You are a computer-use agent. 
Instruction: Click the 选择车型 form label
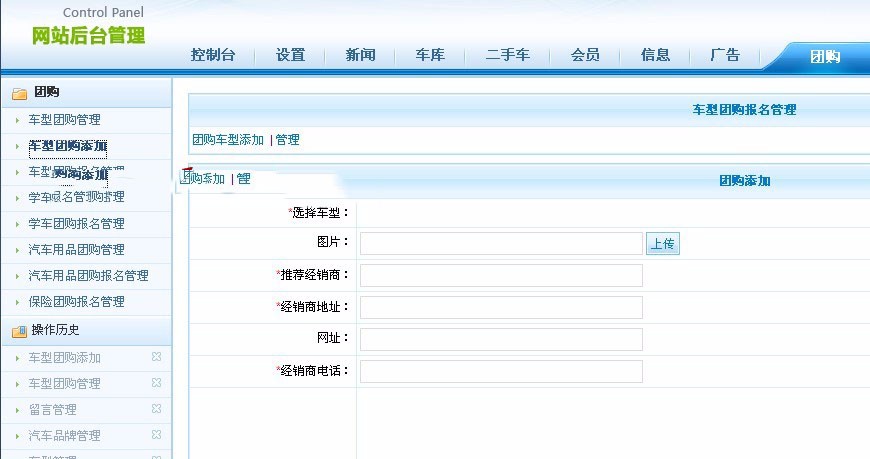(318, 213)
